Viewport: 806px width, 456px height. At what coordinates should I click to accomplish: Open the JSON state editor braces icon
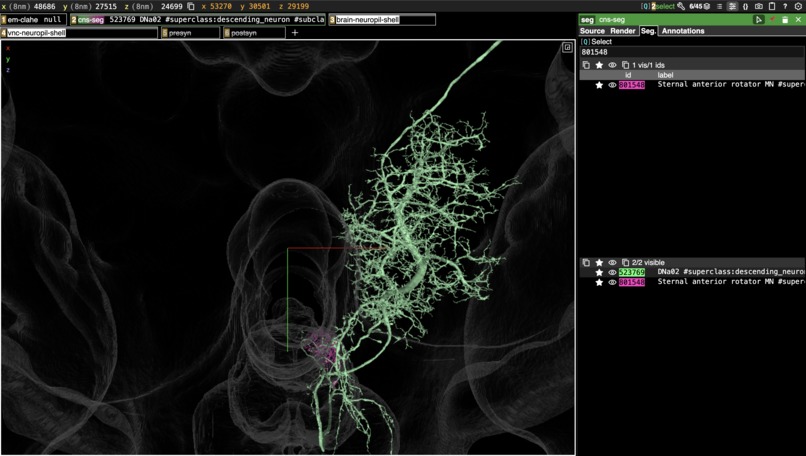tap(745, 6)
